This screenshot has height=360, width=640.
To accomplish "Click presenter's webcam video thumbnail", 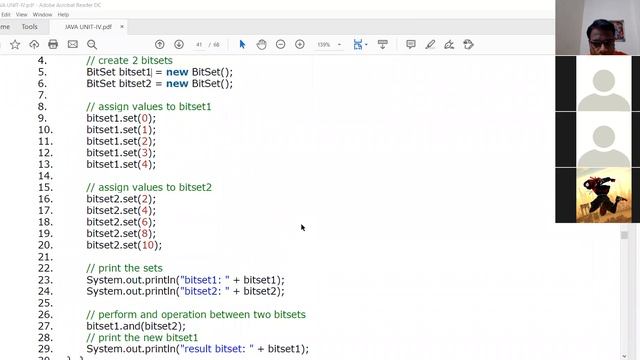I will [598, 27].
